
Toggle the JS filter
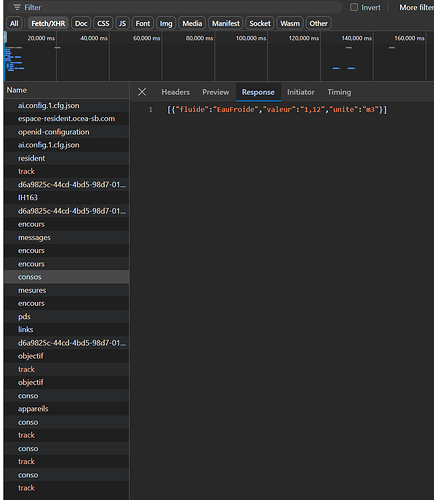click(122, 23)
